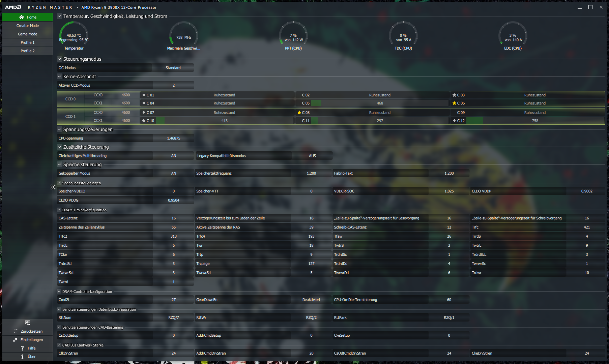Image resolution: width=609 pixels, height=364 pixels.
Task: Toggle Gleichzeitiges Multithreading AN value
Action: click(174, 156)
